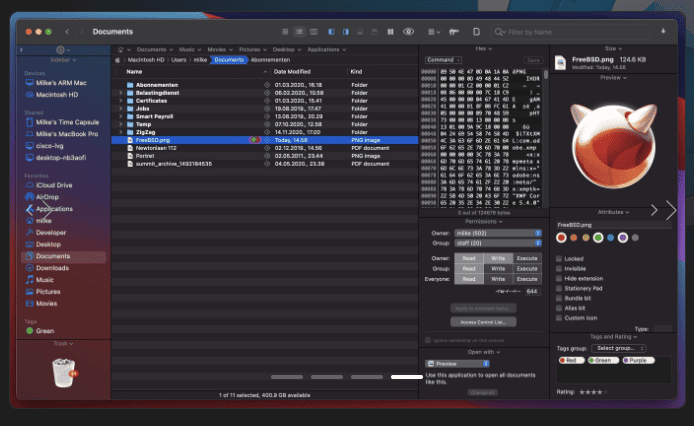The width and height of the screenshot is (694, 426).
Task: Open the Select group tags dropdown
Action: (619, 348)
